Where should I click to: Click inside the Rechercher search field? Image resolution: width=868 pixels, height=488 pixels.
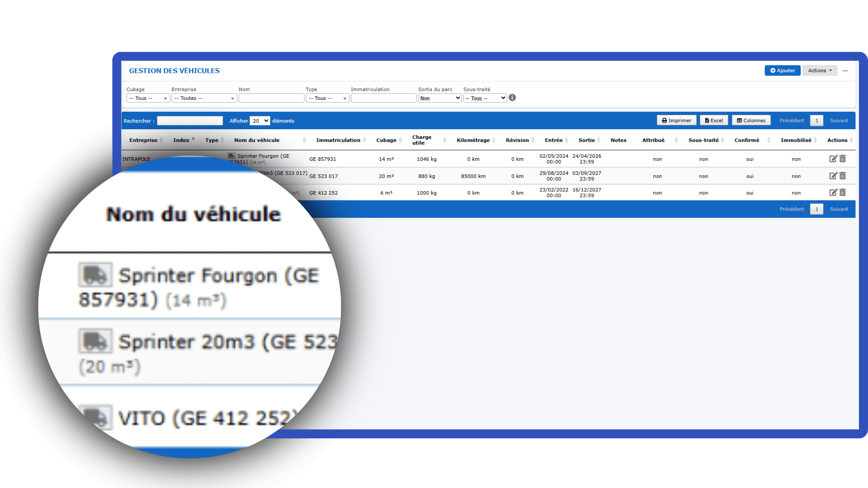tap(189, 121)
